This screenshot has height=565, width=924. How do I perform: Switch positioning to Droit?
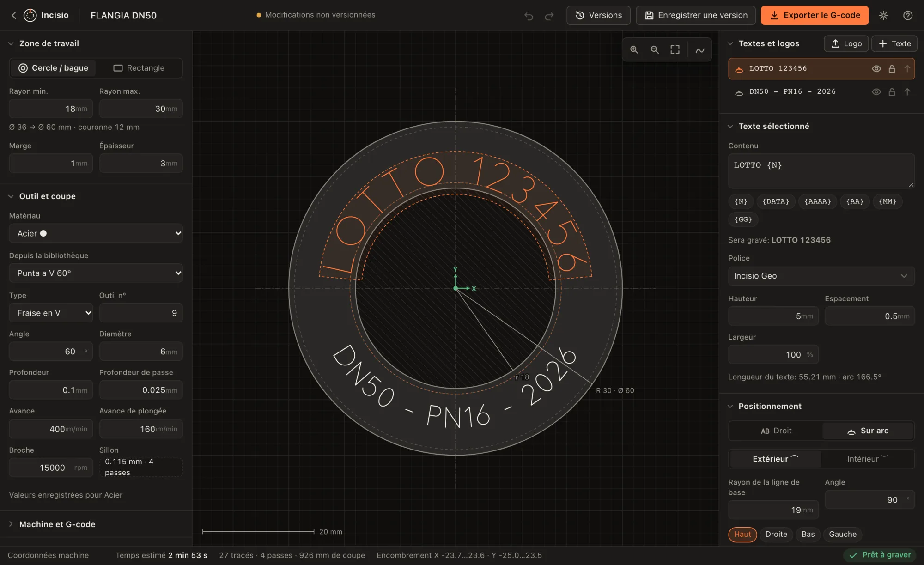pos(776,431)
